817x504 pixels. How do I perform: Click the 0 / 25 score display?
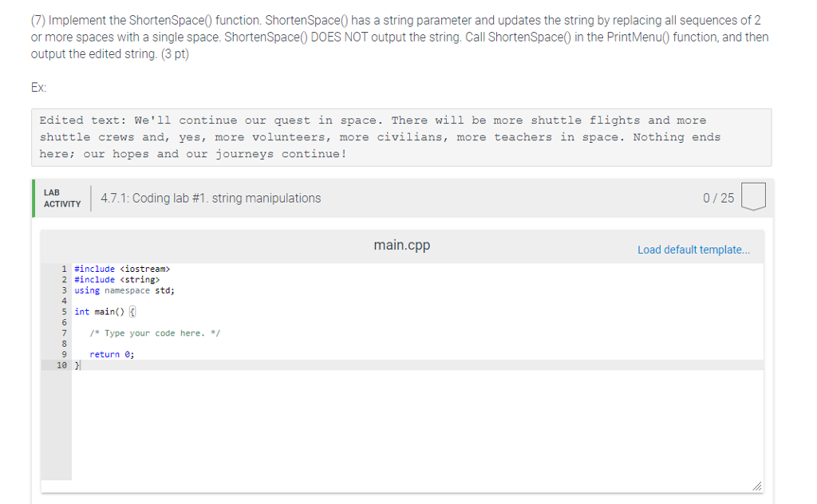[720, 197]
